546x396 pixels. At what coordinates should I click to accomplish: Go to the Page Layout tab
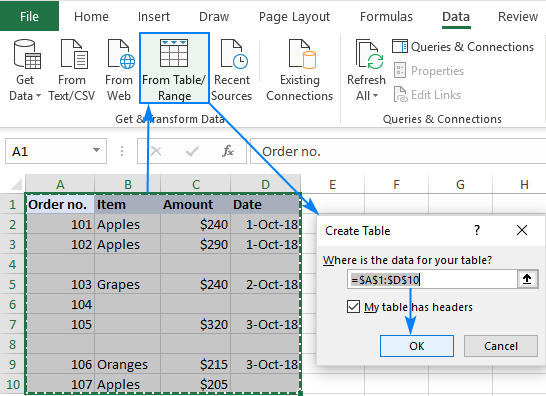point(294,16)
